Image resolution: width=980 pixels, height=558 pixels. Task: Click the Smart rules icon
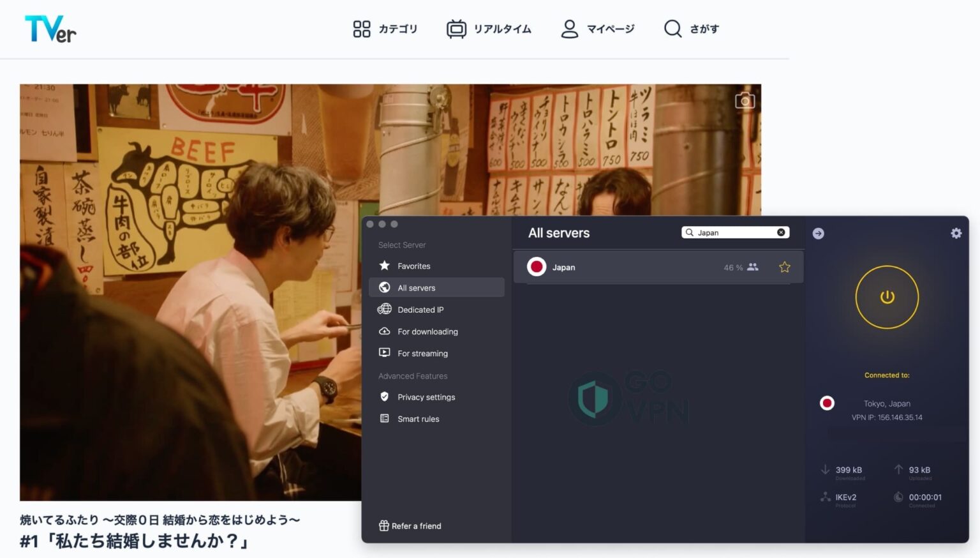point(385,418)
